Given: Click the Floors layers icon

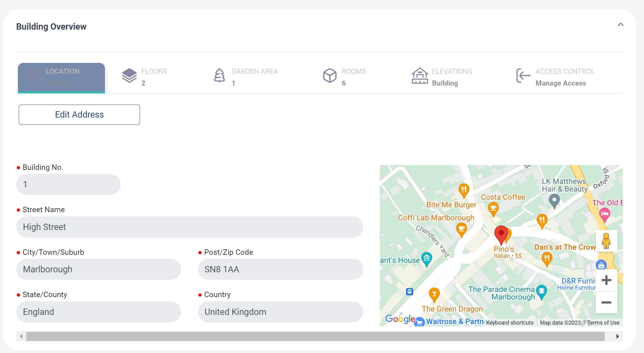Looking at the screenshot, I should [x=129, y=75].
